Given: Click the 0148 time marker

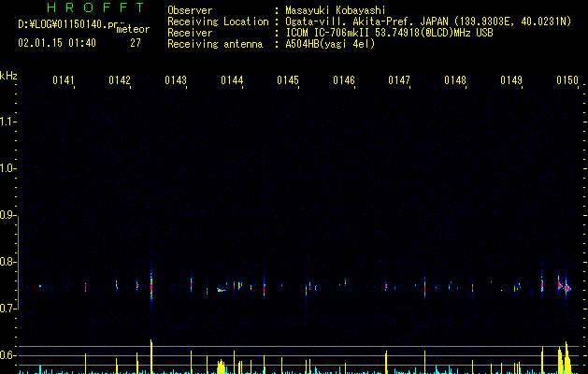Looking at the screenshot, I should point(455,80).
